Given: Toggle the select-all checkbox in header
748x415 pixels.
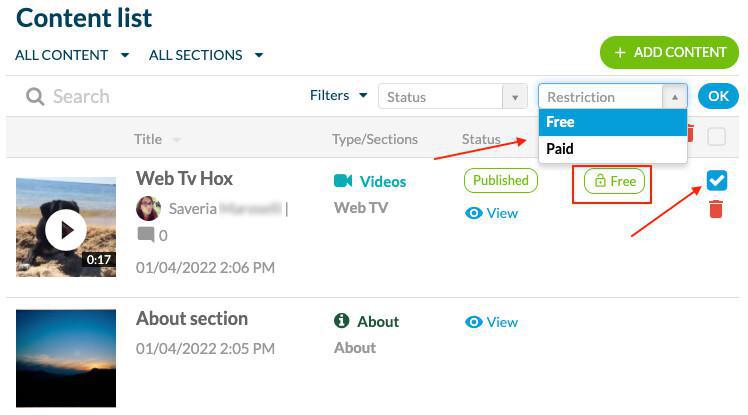Looking at the screenshot, I should [716, 137].
